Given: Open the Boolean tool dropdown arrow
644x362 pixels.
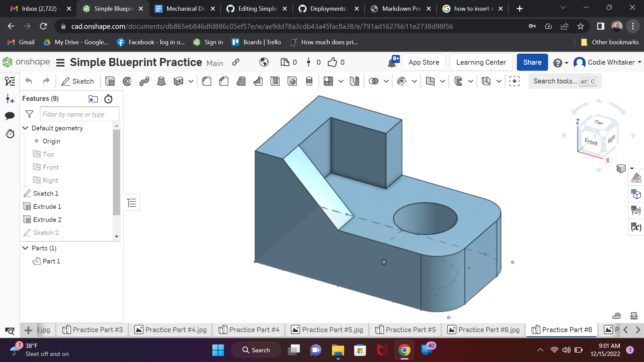Looking at the screenshot, I should tap(386, 81).
